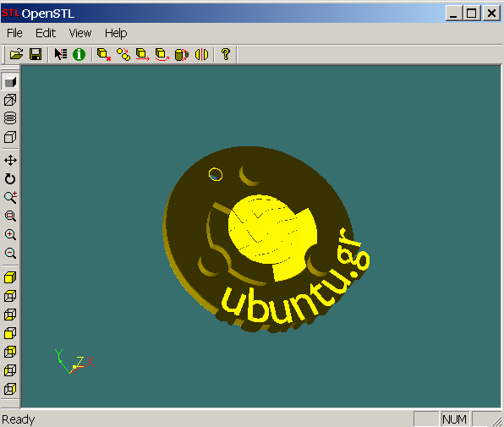Screen dimensions: 504x427
Task: Set left view with yellow left face cube
Action: tap(10, 370)
